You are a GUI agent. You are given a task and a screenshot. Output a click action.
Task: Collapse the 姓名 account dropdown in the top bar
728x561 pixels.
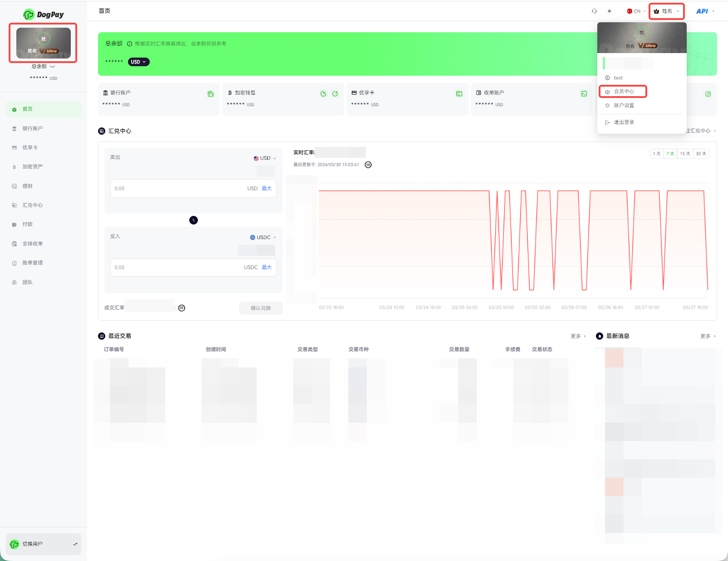tap(667, 11)
